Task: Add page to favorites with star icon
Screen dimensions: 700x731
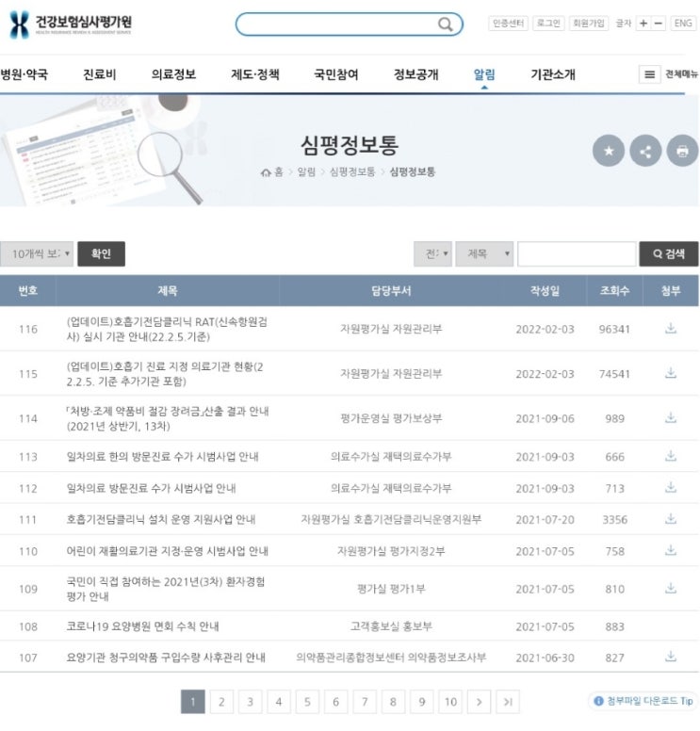Action: click(608, 151)
